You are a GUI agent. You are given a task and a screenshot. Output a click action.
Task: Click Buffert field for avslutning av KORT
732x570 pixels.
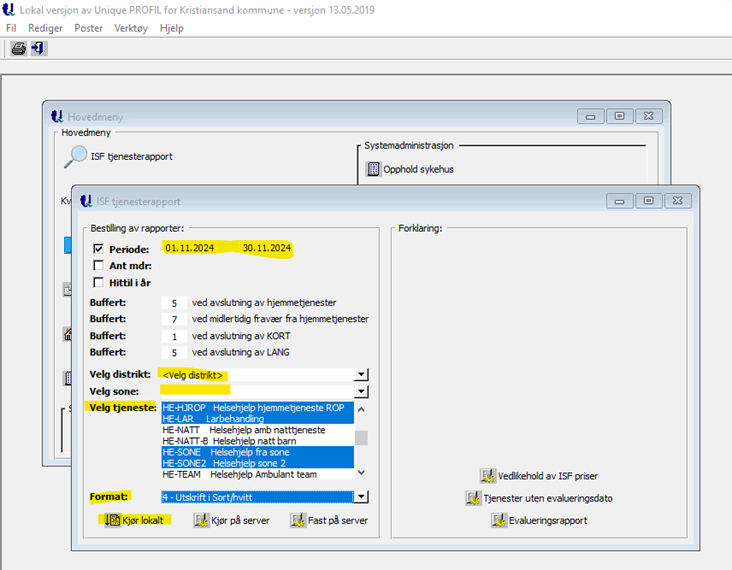click(x=174, y=336)
